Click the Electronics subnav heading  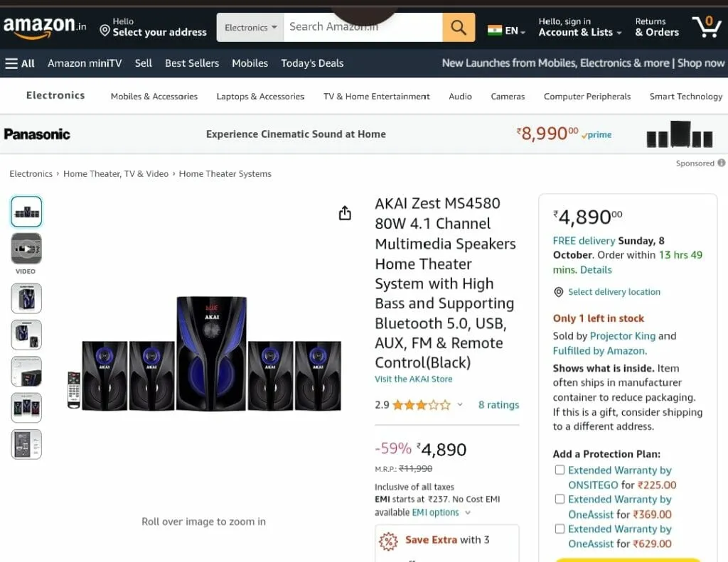pyautogui.click(x=55, y=95)
